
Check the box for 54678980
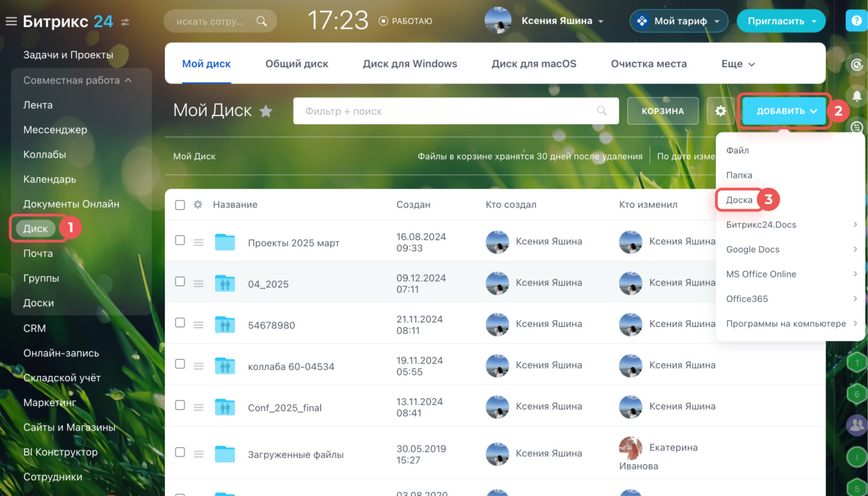(x=180, y=322)
